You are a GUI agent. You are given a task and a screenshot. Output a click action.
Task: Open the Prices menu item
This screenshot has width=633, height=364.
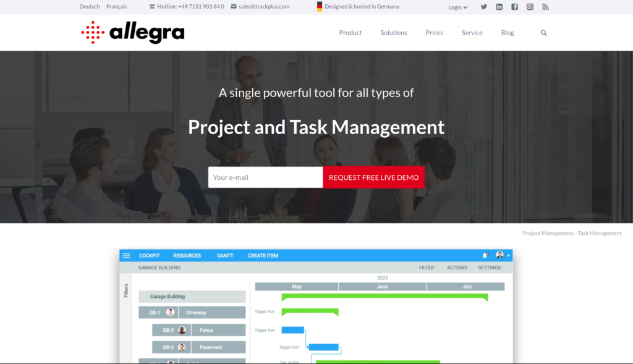tap(434, 33)
